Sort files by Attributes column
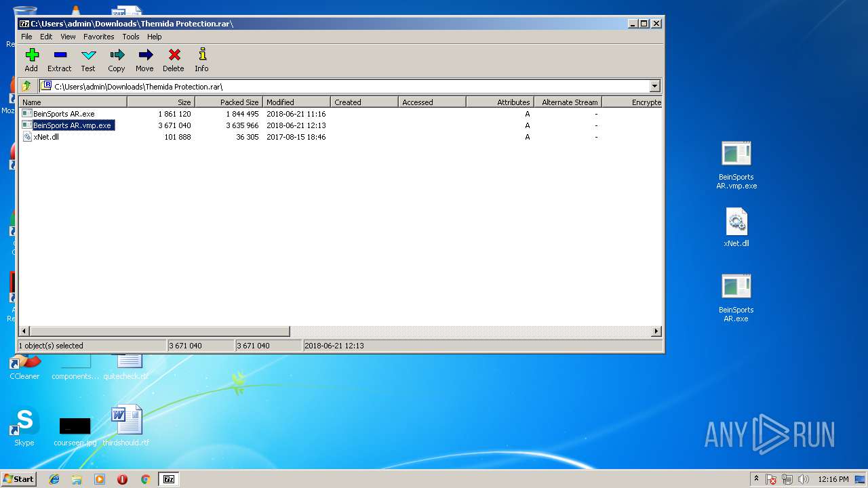Image resolution: width=868 pixels, height=488 pixels. pyautogui.click(x=500, y=102)
